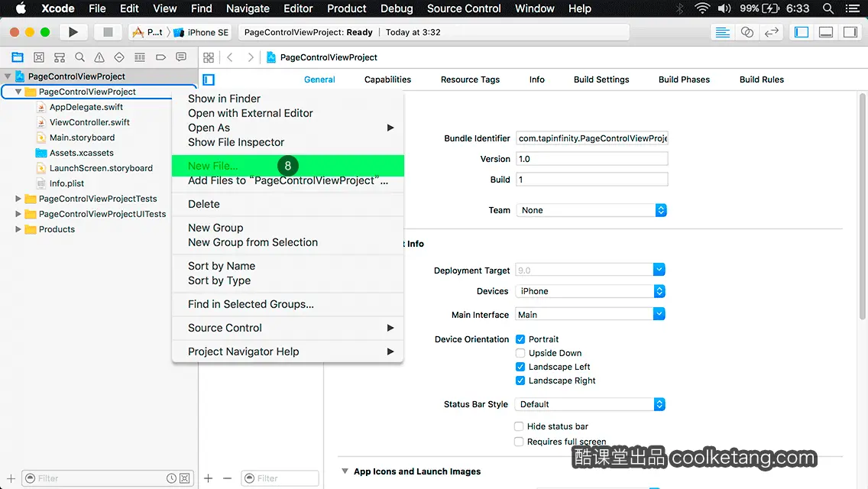
Task: Open the Source Control submenu
Action: 288,328
